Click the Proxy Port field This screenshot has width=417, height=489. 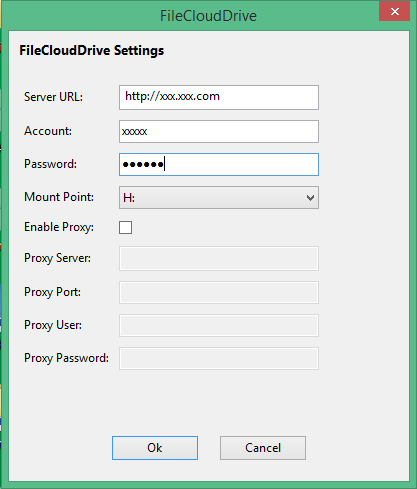pyautogui.click(x=219, y=292)
